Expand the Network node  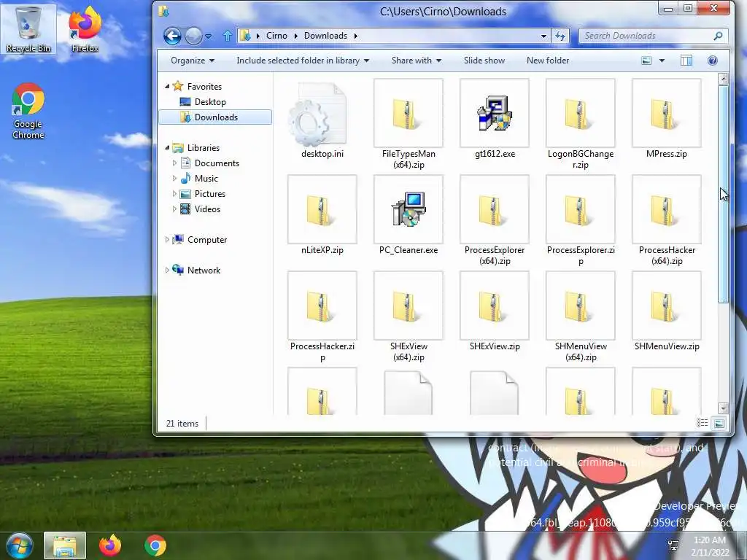(167, 270)
